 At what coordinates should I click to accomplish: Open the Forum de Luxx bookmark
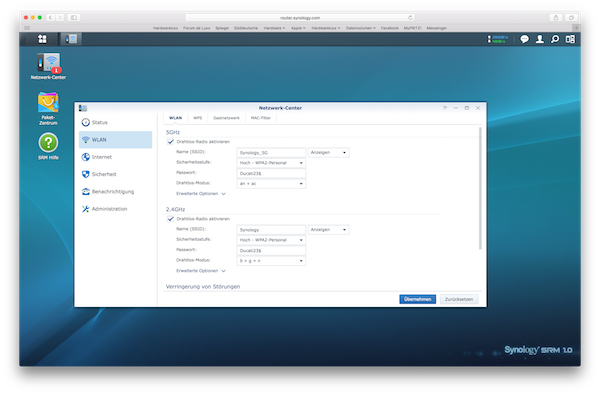tap(196, 28)
